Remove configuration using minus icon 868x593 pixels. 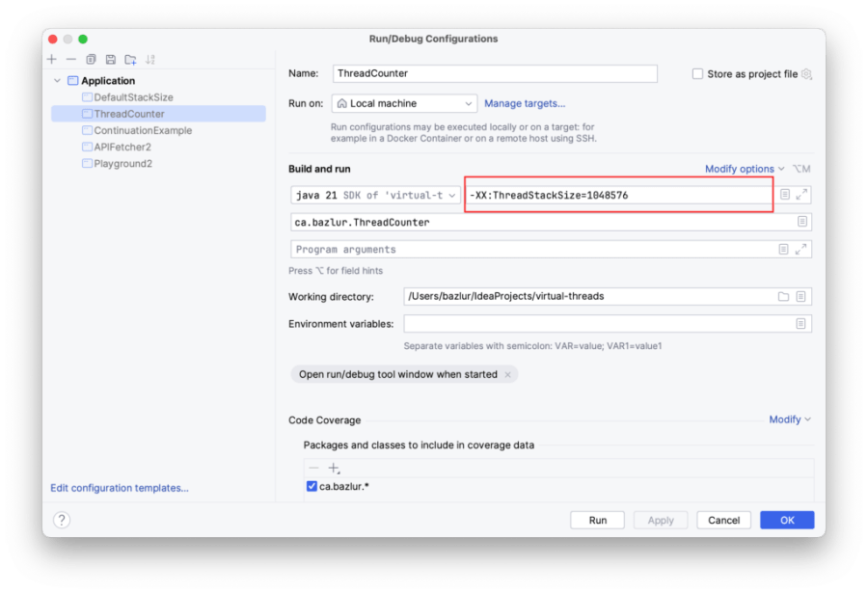pos(70,59)
